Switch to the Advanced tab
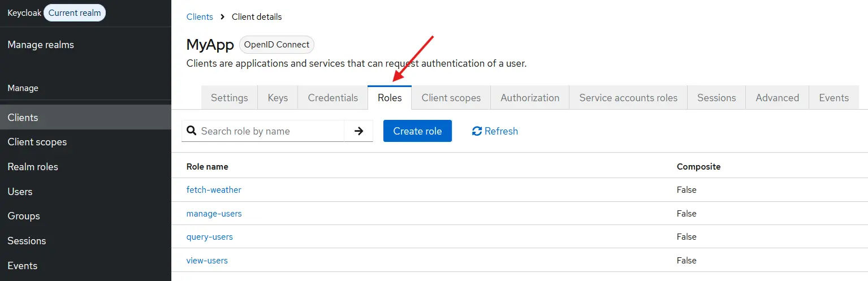The height and width of the screenshot is (281, 868). 777,98
